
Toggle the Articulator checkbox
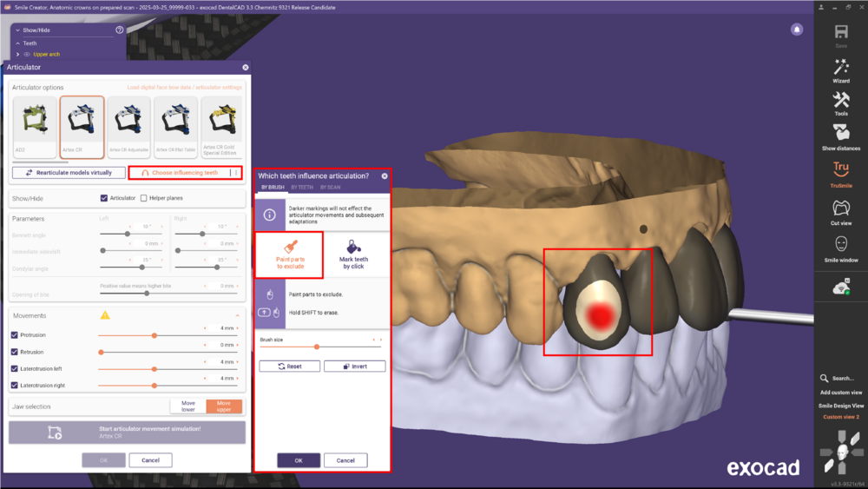tap(103, 198)
